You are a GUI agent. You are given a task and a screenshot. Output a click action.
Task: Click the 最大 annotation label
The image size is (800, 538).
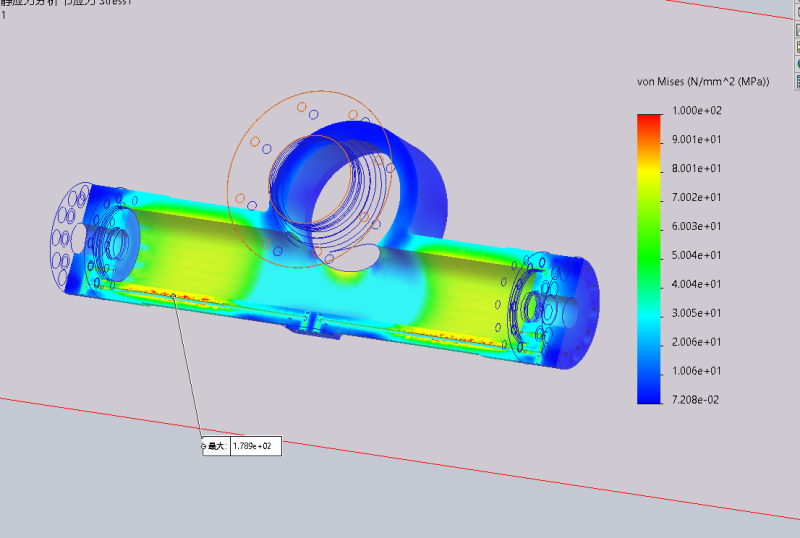219,446
